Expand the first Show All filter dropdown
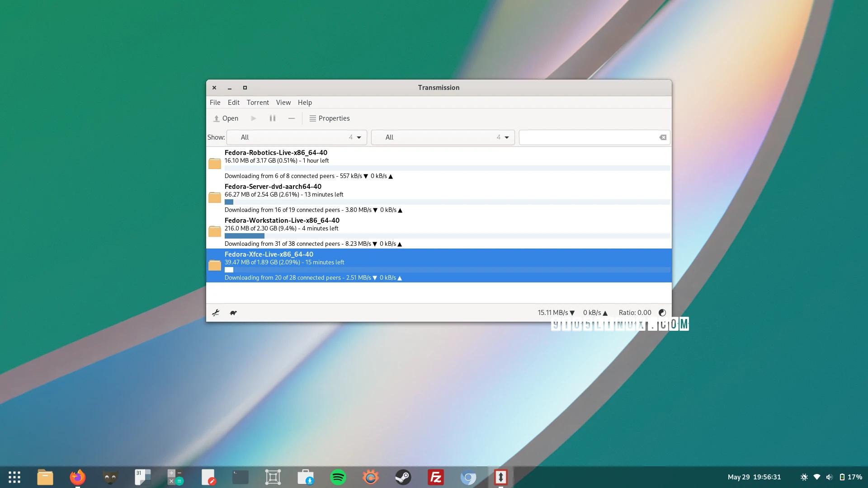The height and width of the screenshot is (488, 868). [297, 137]
